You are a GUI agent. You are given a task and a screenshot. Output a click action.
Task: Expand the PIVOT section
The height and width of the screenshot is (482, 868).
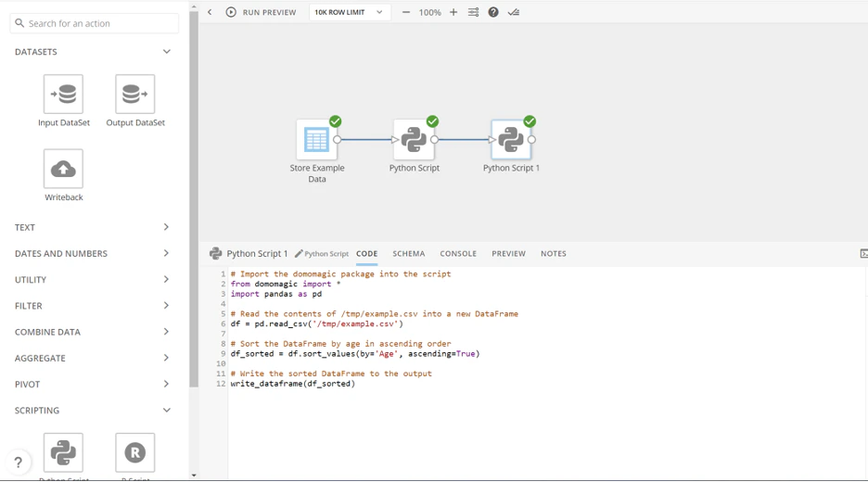[166, 384]
